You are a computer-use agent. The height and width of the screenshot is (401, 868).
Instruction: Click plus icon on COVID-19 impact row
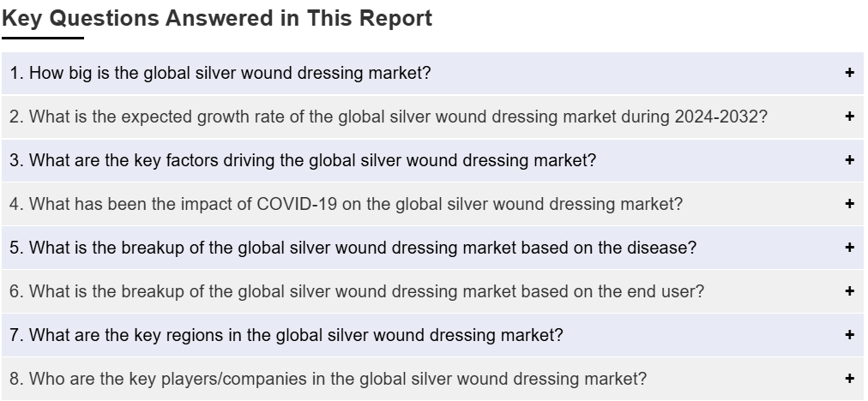[850, 204]
